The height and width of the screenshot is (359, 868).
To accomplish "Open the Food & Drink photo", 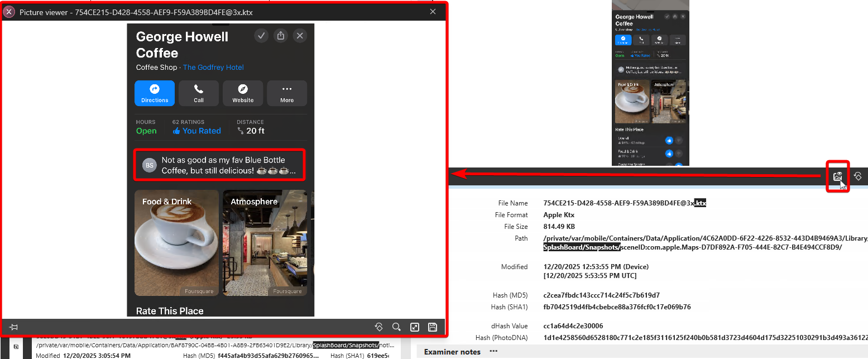I will coord(177,243).
